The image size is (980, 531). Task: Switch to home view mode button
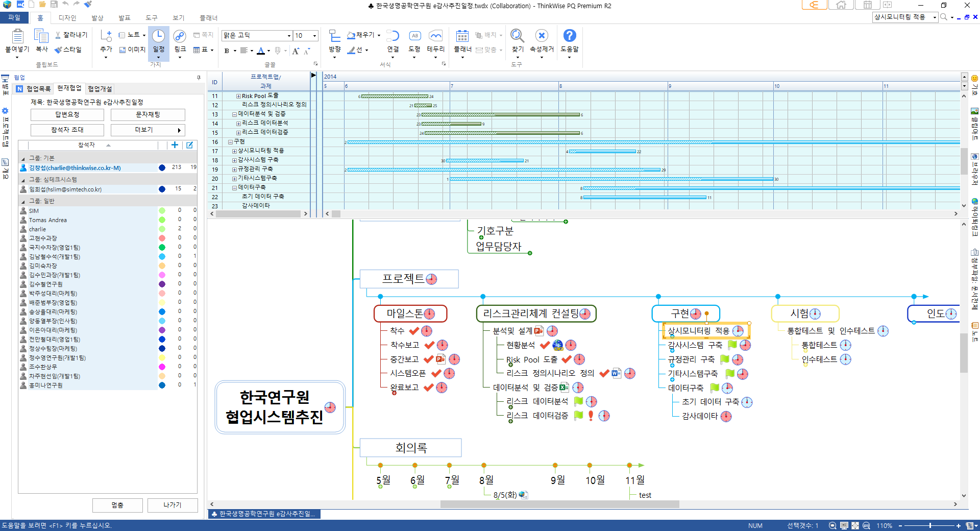click(841, 5)
